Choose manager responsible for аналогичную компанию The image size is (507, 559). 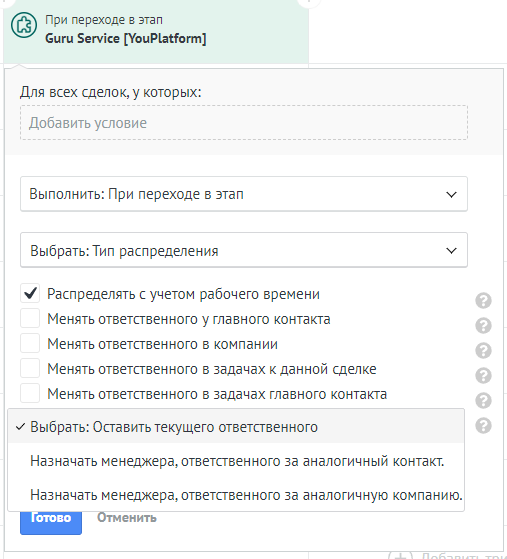236,495
